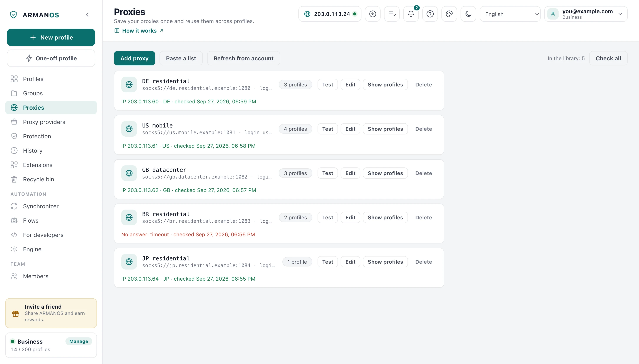The image size is (639, 364).
Task: Open Engine in the sidebar
Action: [51, 249]
